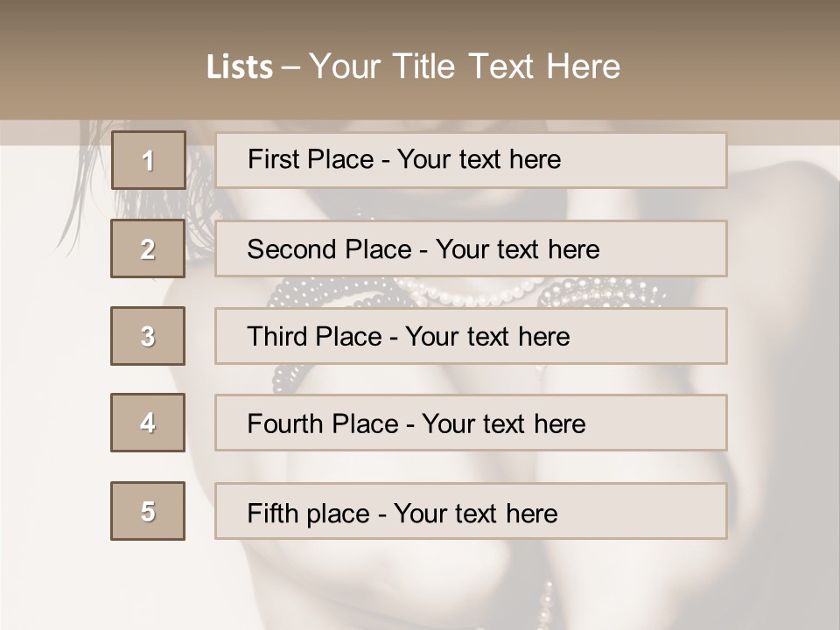Image resolution: width=840 pixels, height=630 pixels.
Task: Click the "Fifth place" text box
Action: [471, 511]
